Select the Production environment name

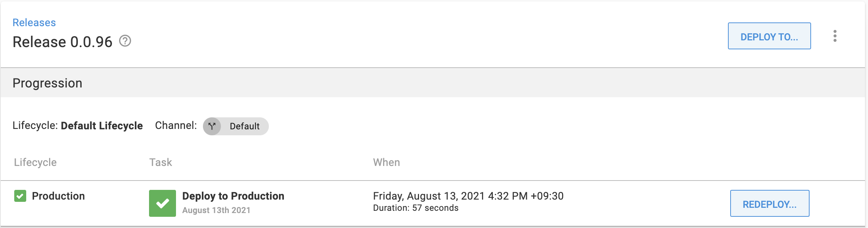pos(58,196)
